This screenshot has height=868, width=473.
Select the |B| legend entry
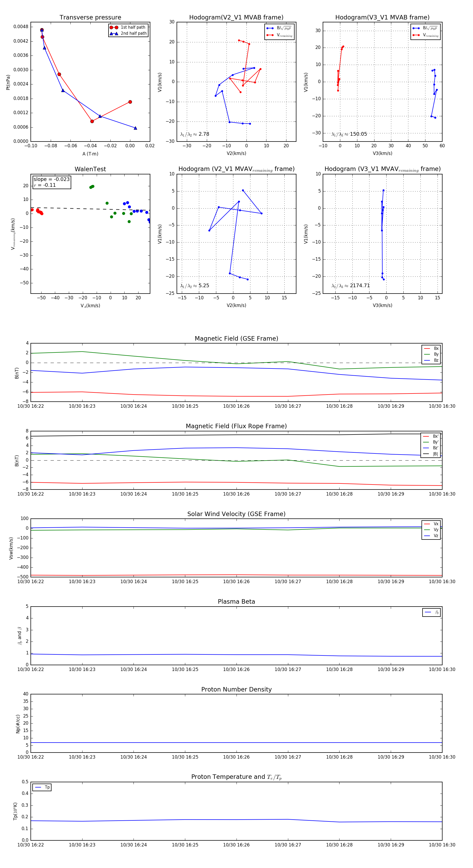(x=431, y=454)
